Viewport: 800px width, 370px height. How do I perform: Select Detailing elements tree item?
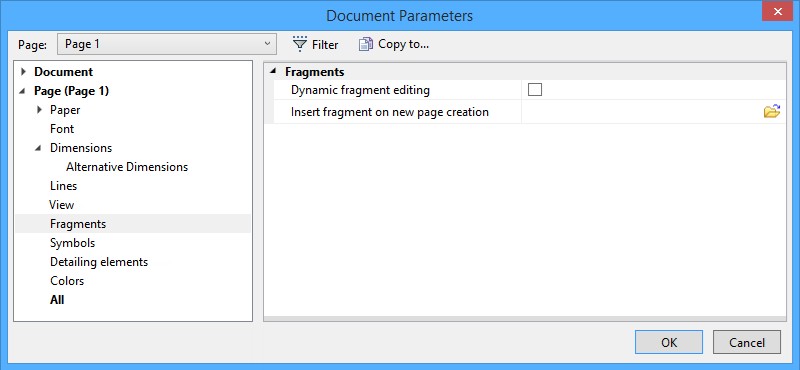[x=99, y=262]
